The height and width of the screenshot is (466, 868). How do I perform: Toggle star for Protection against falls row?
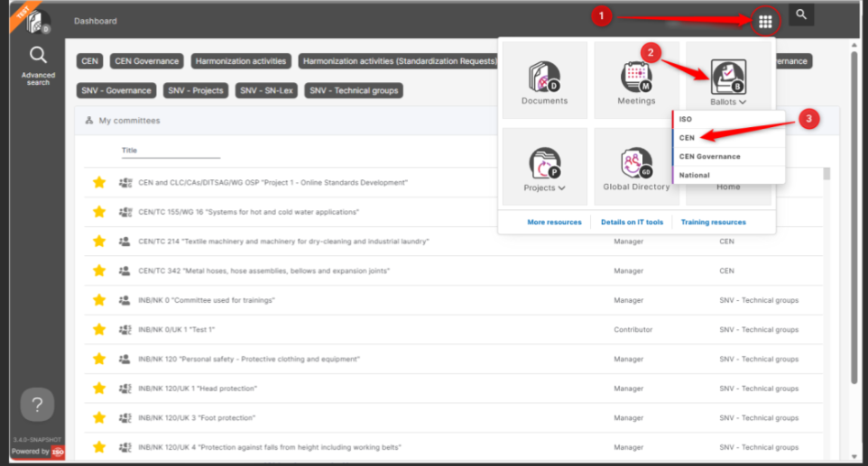[99, 447]
